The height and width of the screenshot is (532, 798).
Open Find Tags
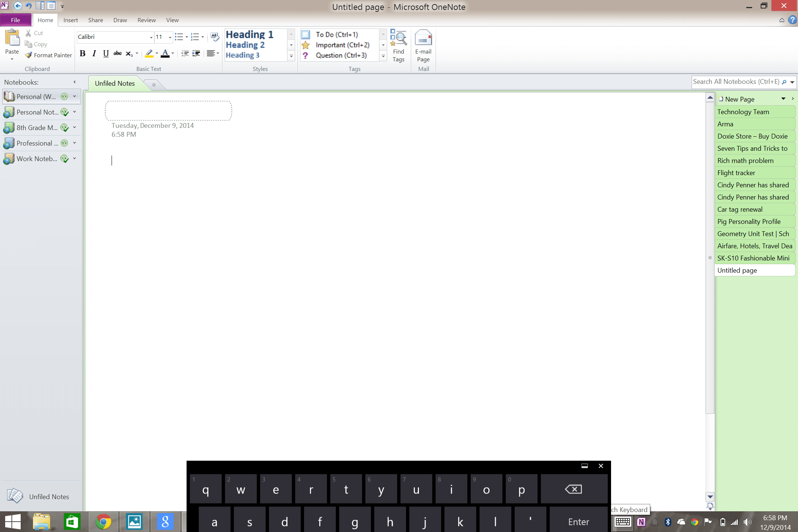[x=399, y=46]
